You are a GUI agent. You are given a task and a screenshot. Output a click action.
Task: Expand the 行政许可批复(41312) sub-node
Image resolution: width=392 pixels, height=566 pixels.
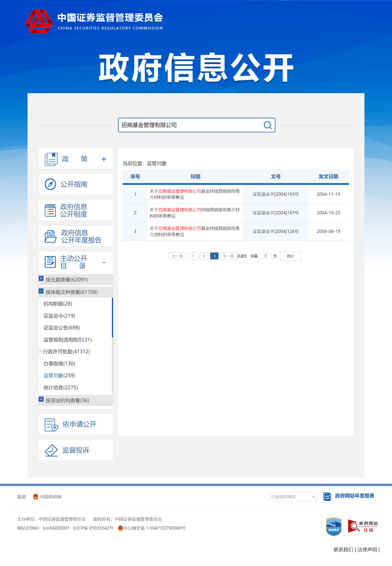point(40,351)
